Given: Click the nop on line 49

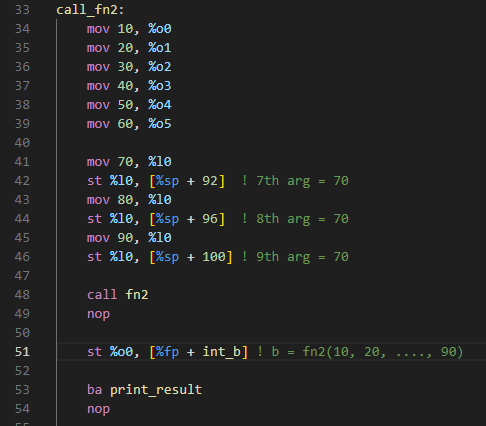Looking at the screenshot, I should [x=98, y=314].
